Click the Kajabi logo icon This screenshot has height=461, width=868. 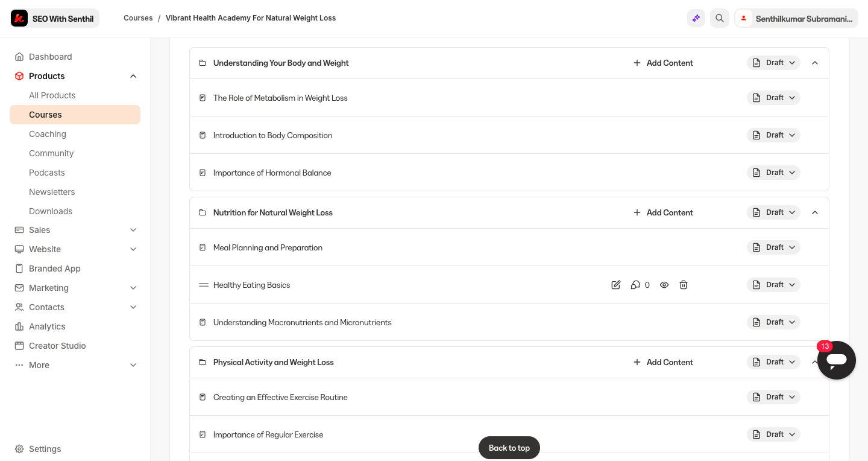tap(19, 18)
